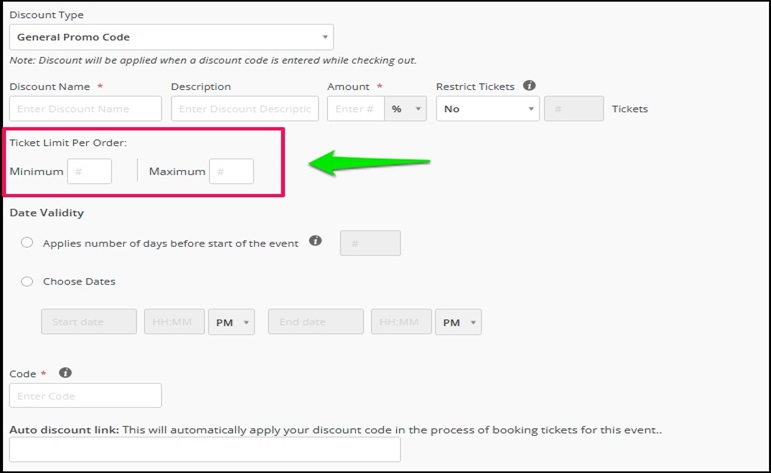
Task: Select the Choose Dates radio button
Action: [x=27, y=281]
